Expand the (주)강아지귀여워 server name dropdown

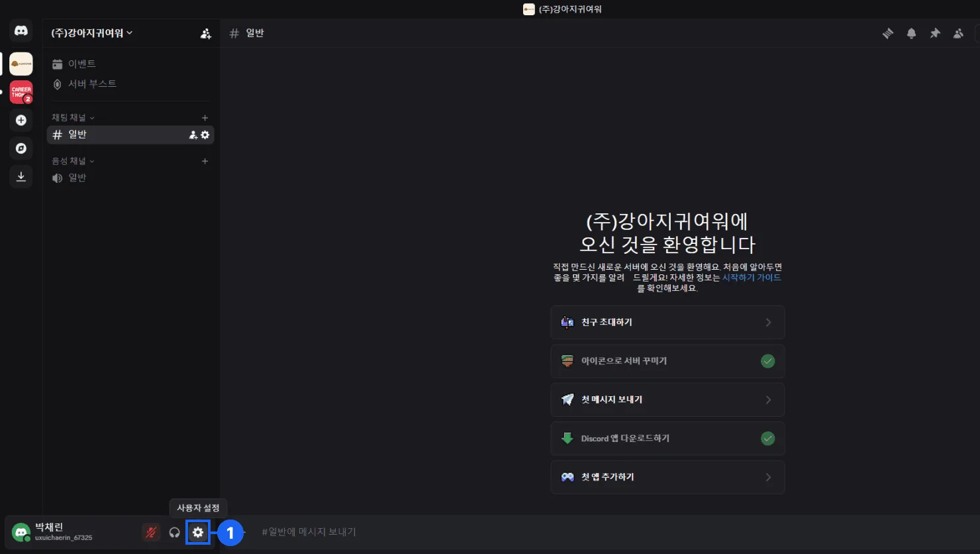pyautogui.click(x=92, y=33)
